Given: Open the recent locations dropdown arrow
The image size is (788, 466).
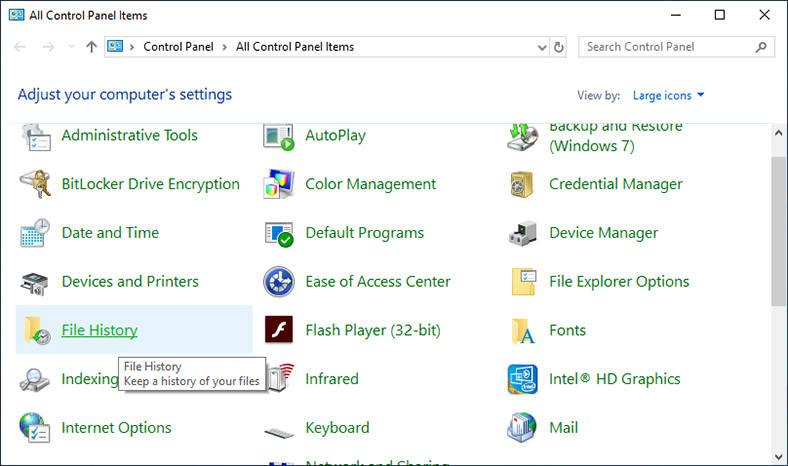Looking at the screenshot, I should point(71,47).
